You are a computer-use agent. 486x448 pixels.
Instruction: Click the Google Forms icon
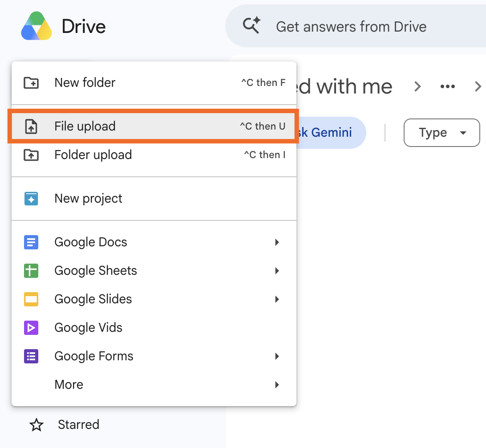31,356
